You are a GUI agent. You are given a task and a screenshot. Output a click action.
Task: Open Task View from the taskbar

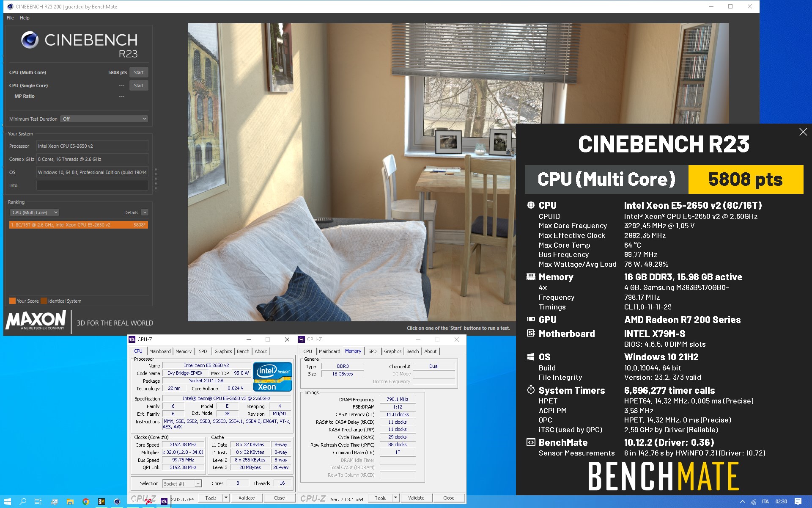[x=38, y=502]
